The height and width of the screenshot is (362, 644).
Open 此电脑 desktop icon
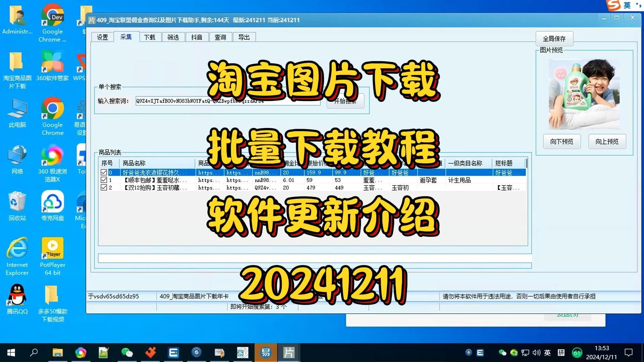tap(17, 114)
